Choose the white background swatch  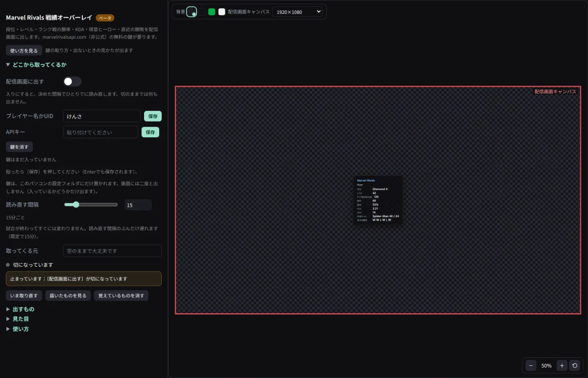tap(221, 12)
